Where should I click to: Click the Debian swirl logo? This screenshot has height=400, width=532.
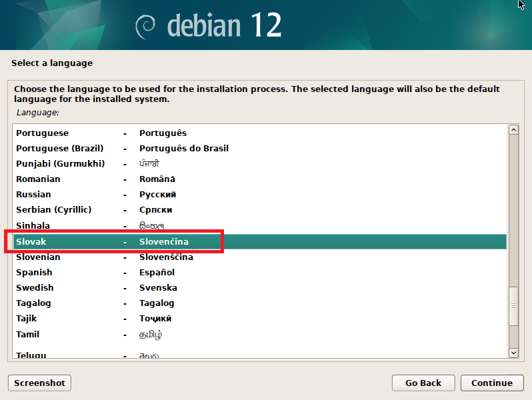coord(146,25)
